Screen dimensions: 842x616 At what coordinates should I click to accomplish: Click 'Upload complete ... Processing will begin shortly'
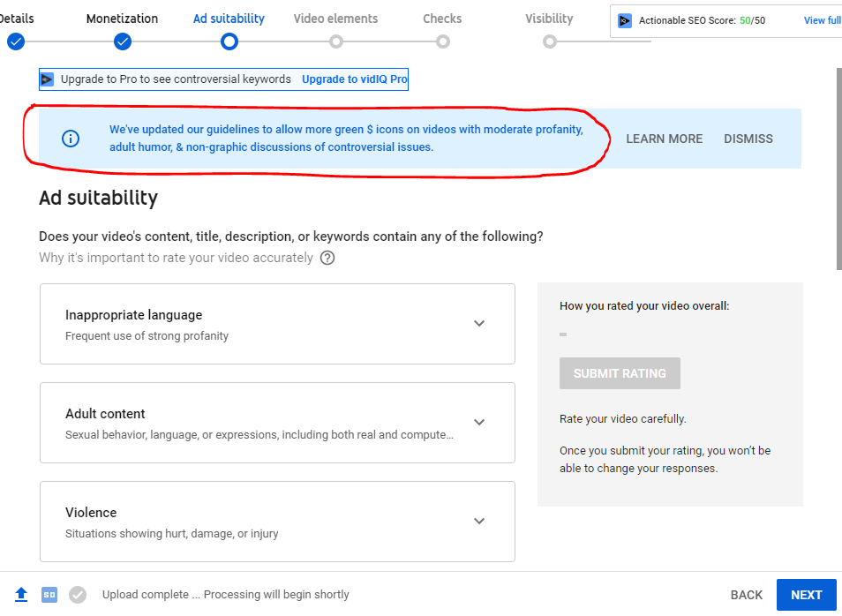click(x=226, y=595)
